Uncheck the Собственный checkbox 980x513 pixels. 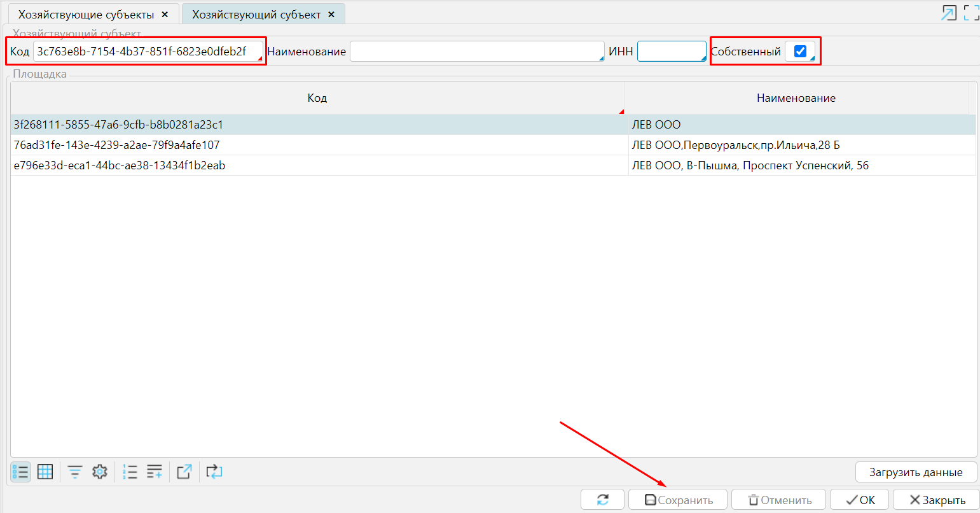coord(800,52)
